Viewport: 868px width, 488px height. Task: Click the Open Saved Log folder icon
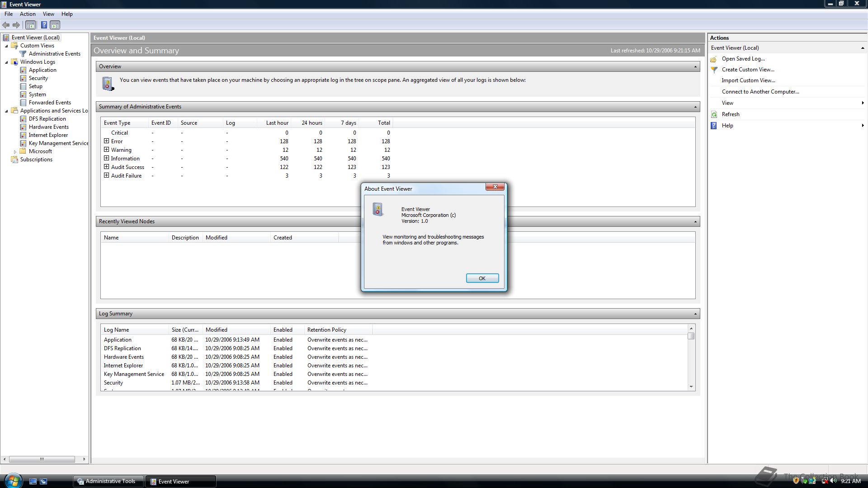pos(714,59)
